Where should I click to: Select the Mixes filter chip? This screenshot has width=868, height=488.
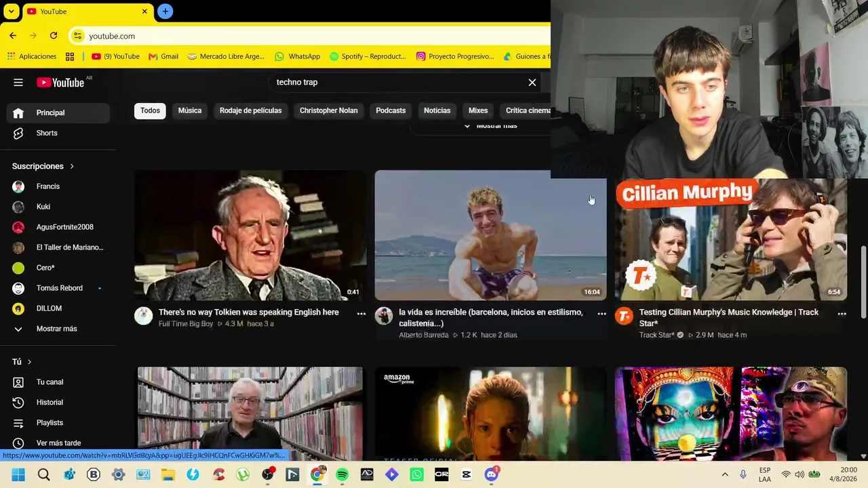tap(478, 110)
